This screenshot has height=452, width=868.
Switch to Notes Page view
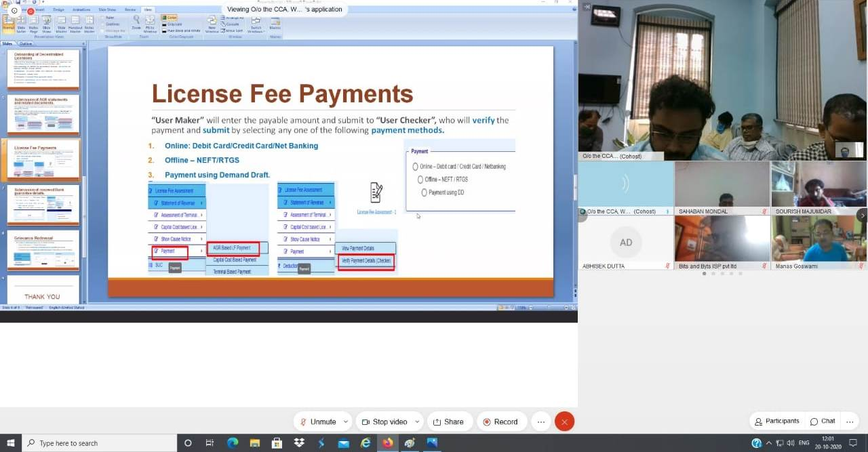33,24
